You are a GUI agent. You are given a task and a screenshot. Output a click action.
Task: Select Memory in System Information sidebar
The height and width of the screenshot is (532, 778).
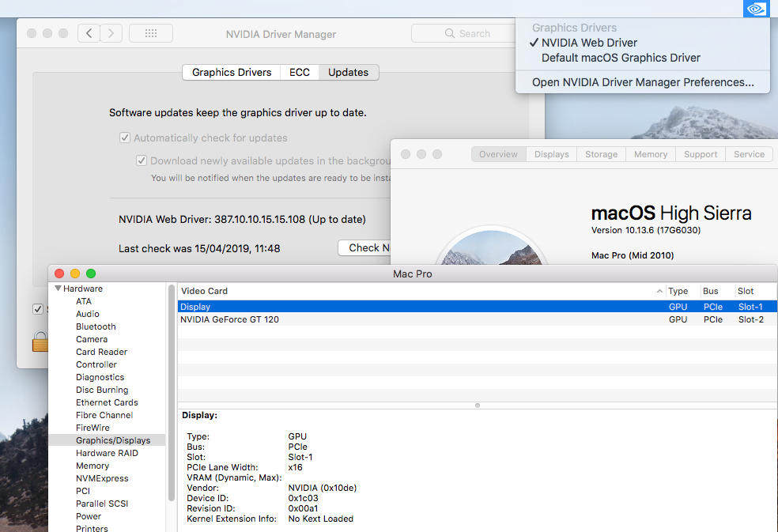(x=93, y=466)
